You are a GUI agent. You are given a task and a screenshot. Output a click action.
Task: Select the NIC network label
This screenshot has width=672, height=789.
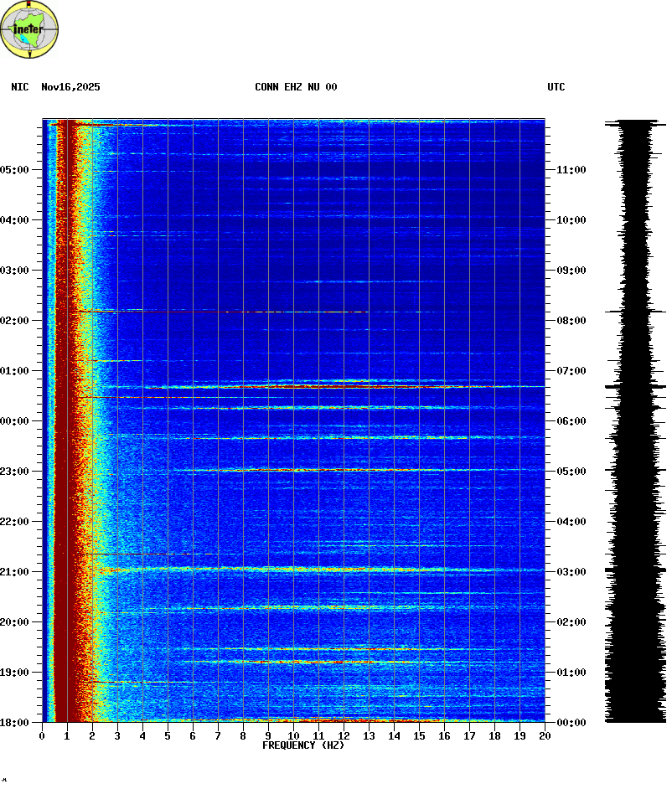click(20, 87)
